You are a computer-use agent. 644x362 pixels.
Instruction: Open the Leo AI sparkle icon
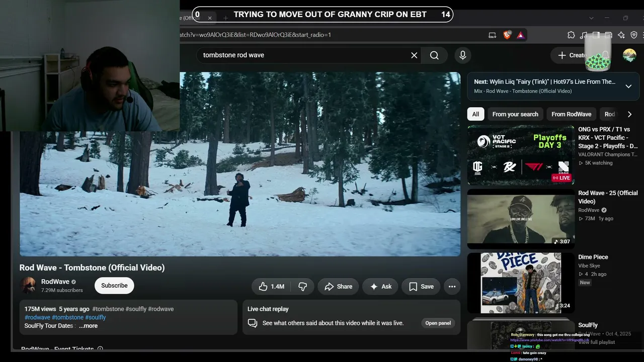621,35
